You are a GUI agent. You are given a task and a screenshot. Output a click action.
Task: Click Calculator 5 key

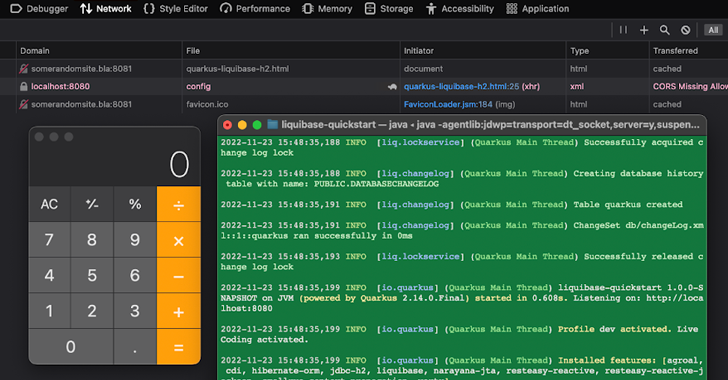coord(92,275)
